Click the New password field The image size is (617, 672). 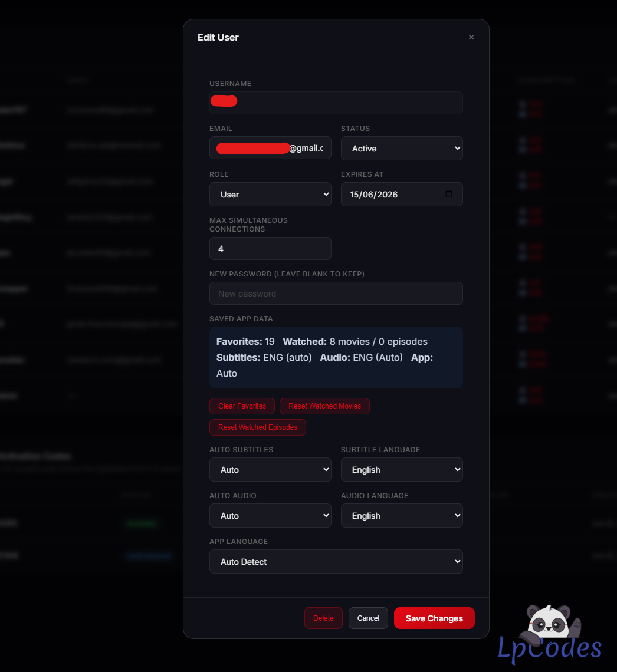336,293
